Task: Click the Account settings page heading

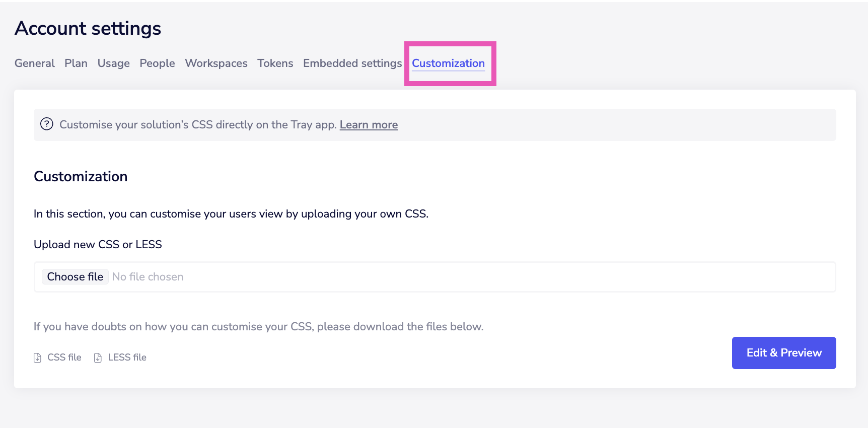Action: click(x=88, y=29)
